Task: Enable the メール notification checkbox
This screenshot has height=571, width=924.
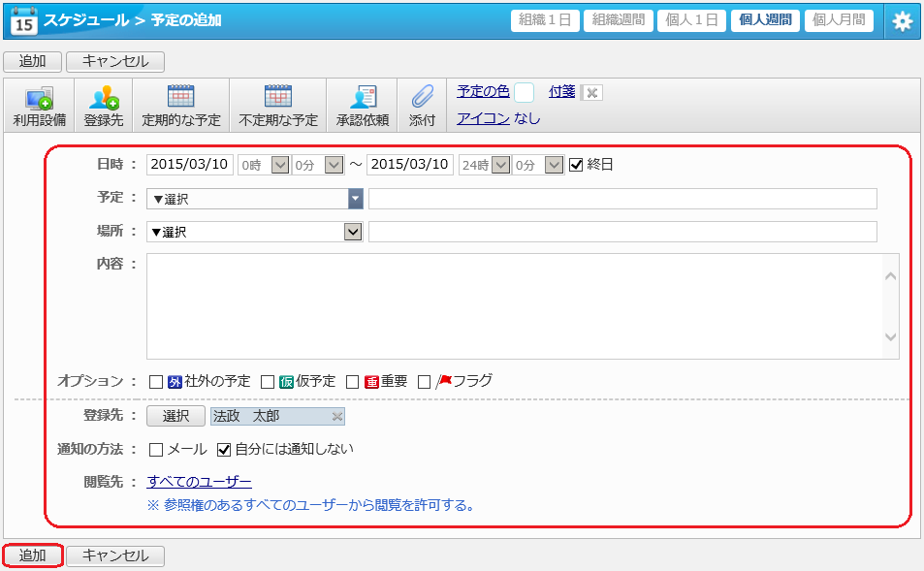Action: 156,450
